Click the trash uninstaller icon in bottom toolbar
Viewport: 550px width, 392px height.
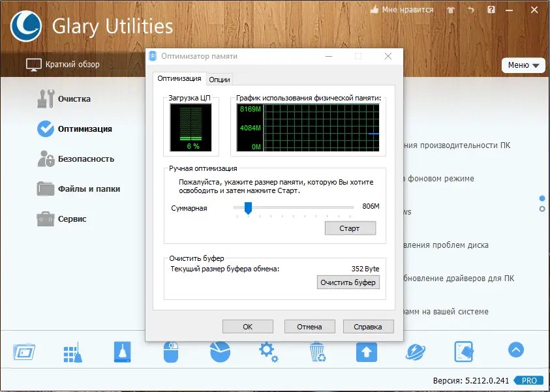click(x=317, y=351)
